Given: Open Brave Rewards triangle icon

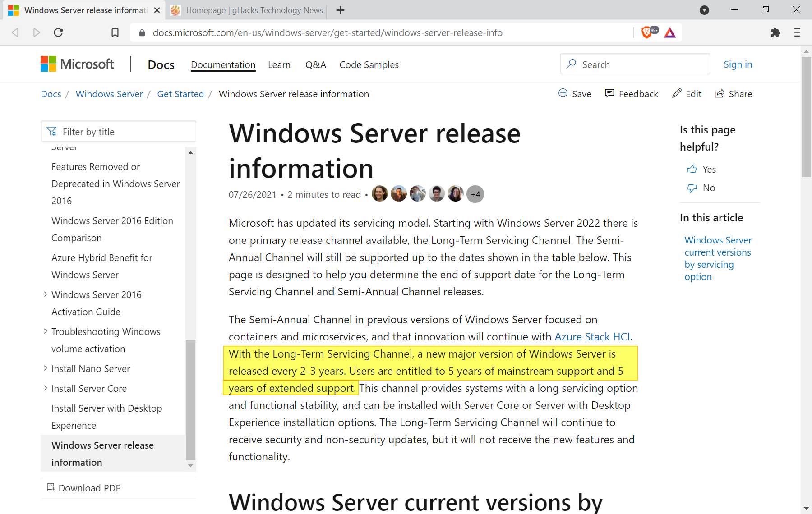Looking at the screenshot, I should coord(670,32).
